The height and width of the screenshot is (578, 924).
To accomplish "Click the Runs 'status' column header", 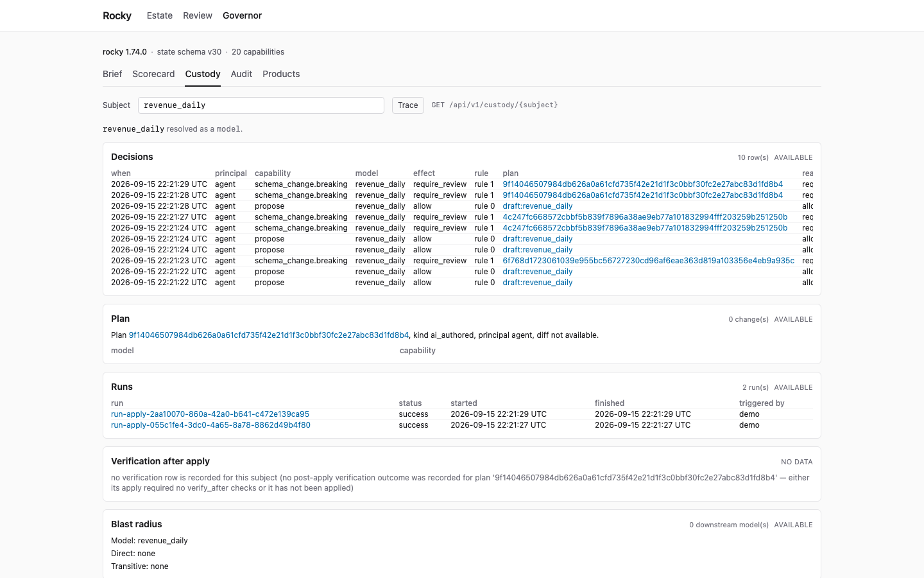I will [x=411, y=403].
